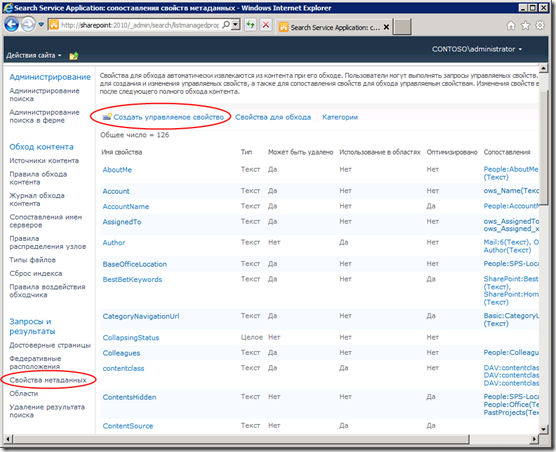Image resolution: width=556 pixels, height=452 pixels.
Task: Click the Navigate Up folder icon
Action: tap(74, 56)
